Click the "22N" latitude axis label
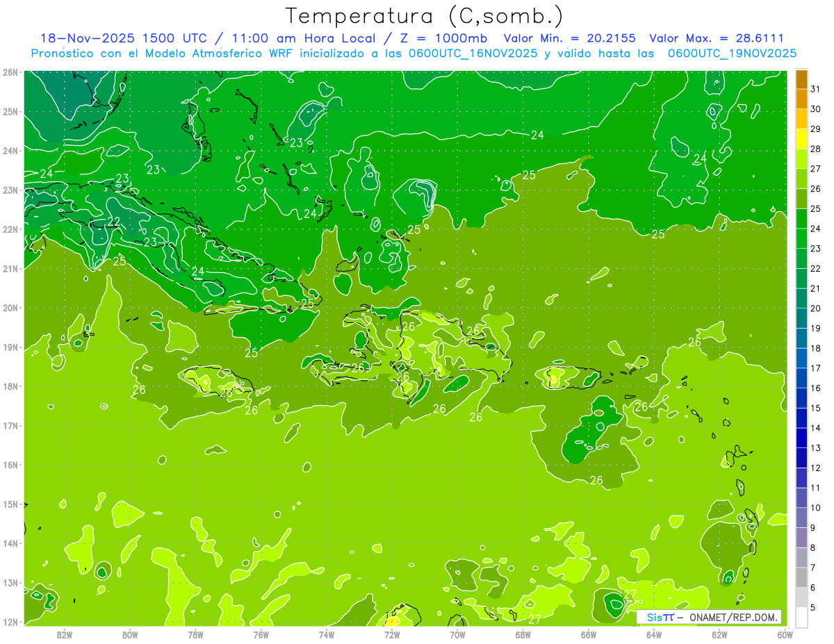The image size is (834, 644). (10, 229)
